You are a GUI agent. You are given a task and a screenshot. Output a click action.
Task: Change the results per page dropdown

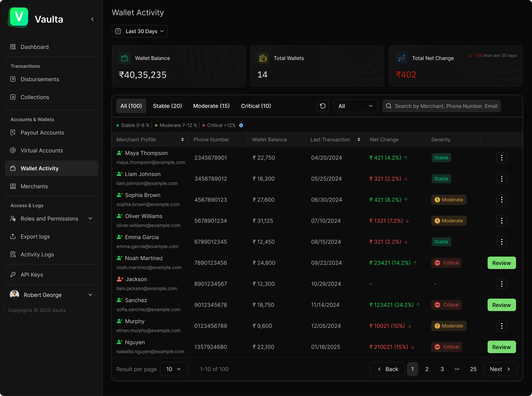point(174,369)
